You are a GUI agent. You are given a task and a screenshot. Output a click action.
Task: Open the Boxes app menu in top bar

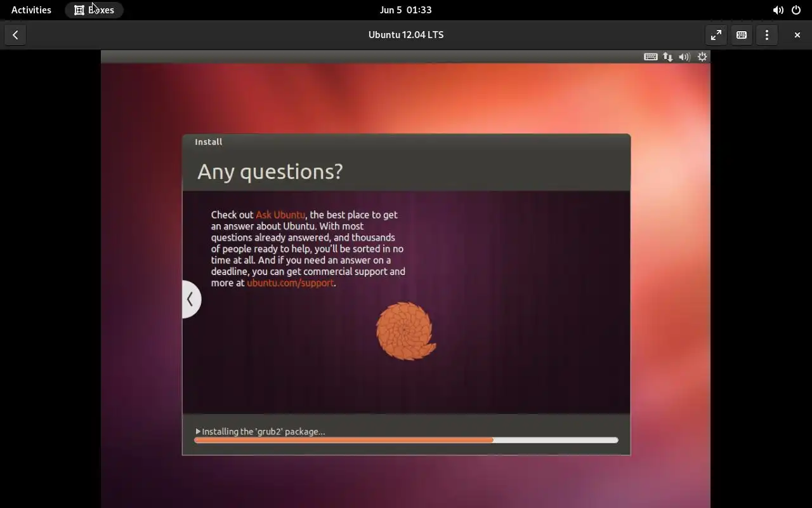pos(94,10)
